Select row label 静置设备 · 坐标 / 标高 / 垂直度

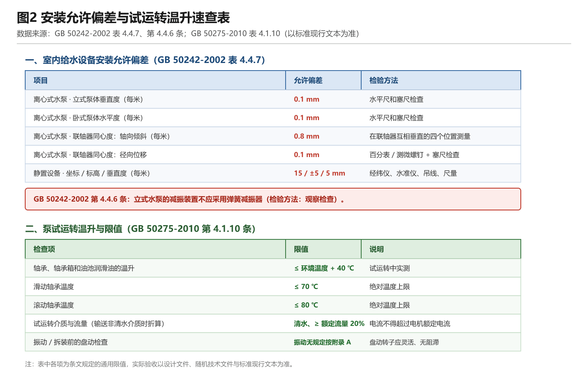92,173
